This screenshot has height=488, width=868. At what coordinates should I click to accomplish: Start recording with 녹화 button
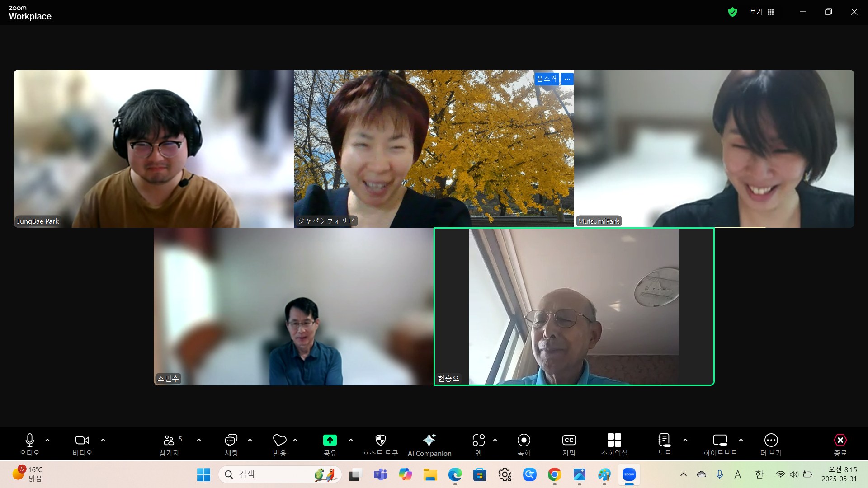(x=524, y=445)
